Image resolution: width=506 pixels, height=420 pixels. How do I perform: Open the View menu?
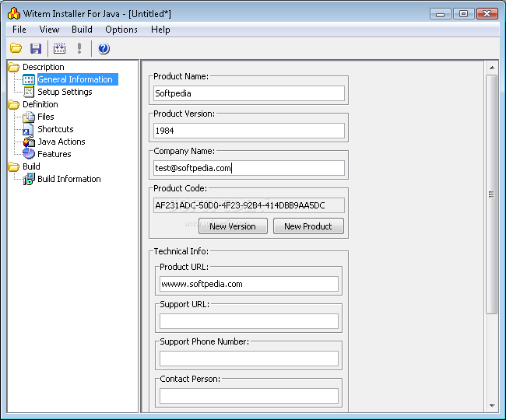[x=49, y=30]
